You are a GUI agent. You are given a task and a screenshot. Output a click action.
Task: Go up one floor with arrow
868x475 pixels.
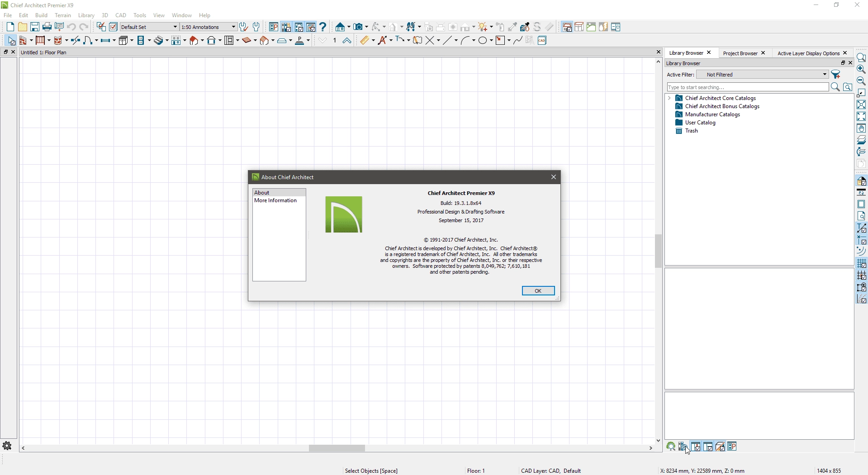pos(346,41)
